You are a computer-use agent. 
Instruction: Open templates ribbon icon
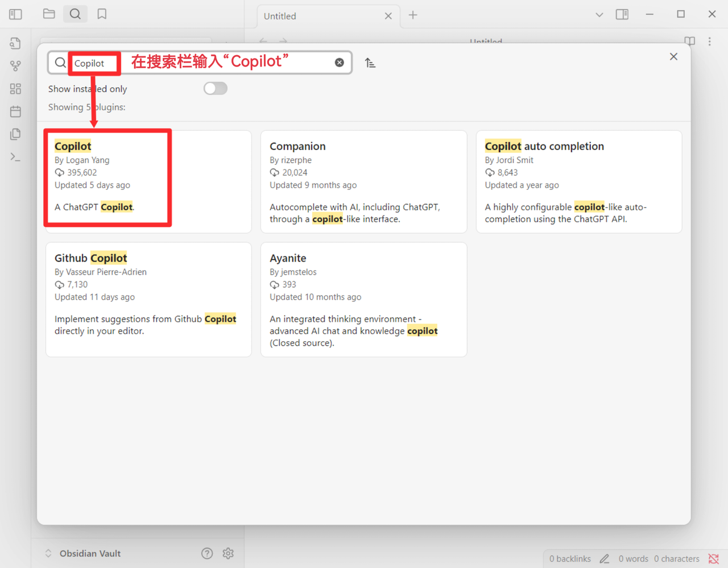(x=15, y=134)
